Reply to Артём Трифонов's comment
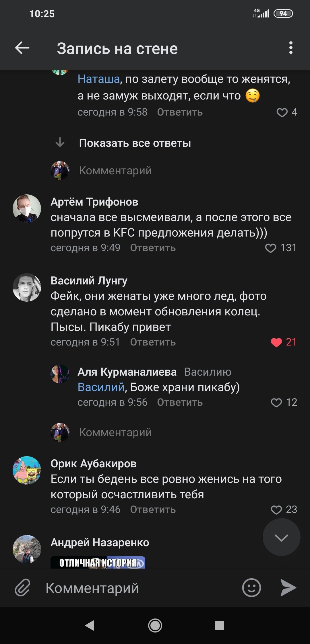This screenshot has height=644, width=310. point(153,248)
